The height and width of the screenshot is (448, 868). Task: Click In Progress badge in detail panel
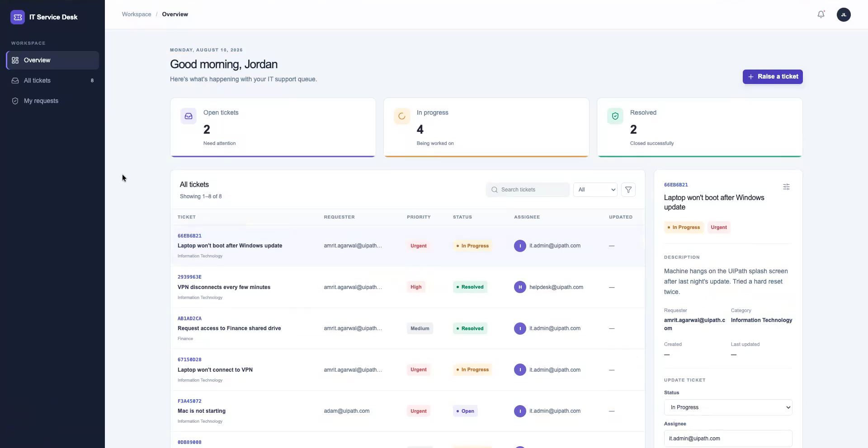(684, 227)
